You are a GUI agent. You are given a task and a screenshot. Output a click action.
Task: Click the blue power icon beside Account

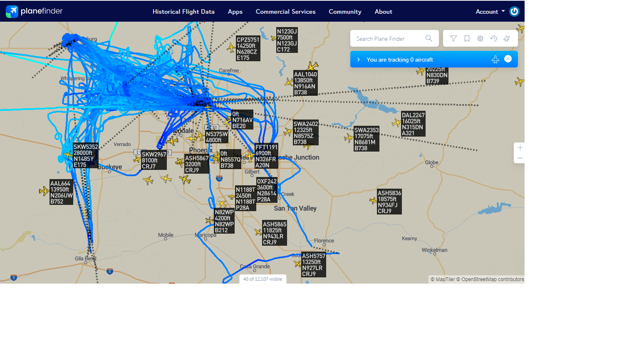click(x=514, y=11)
